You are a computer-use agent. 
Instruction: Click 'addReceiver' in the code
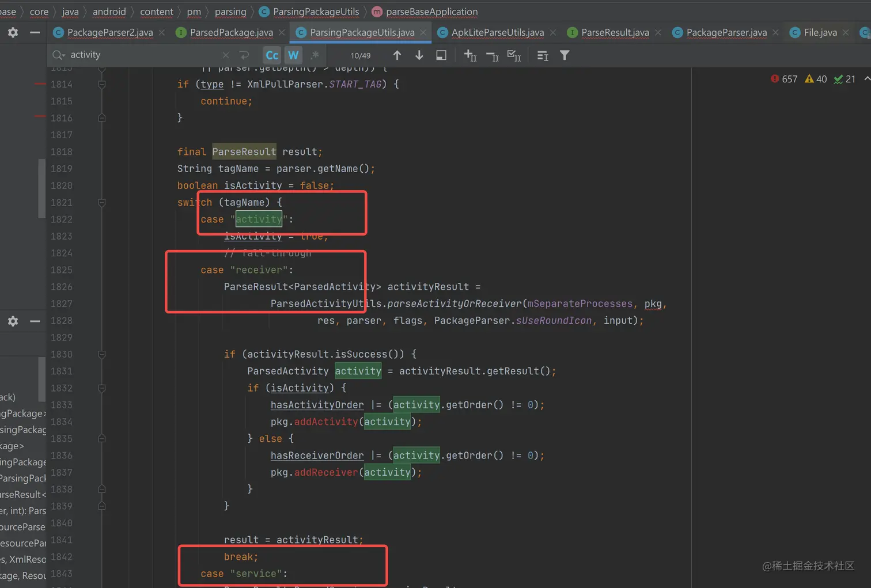(325, 473)
